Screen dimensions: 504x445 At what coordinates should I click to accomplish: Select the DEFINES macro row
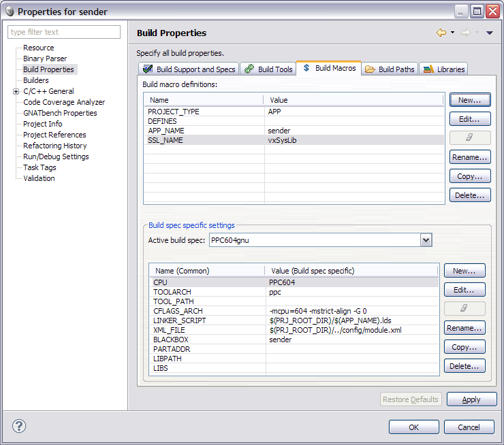tap(294, 121)
